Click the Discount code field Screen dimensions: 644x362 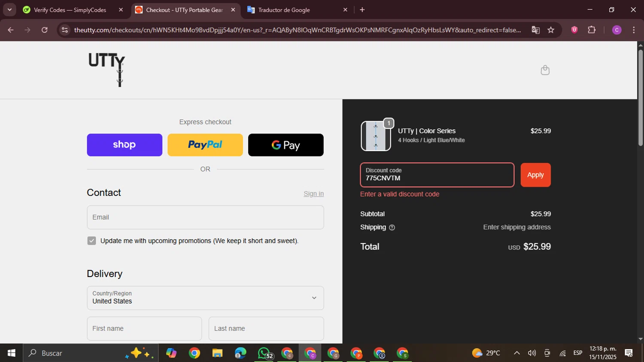[437, 175]
